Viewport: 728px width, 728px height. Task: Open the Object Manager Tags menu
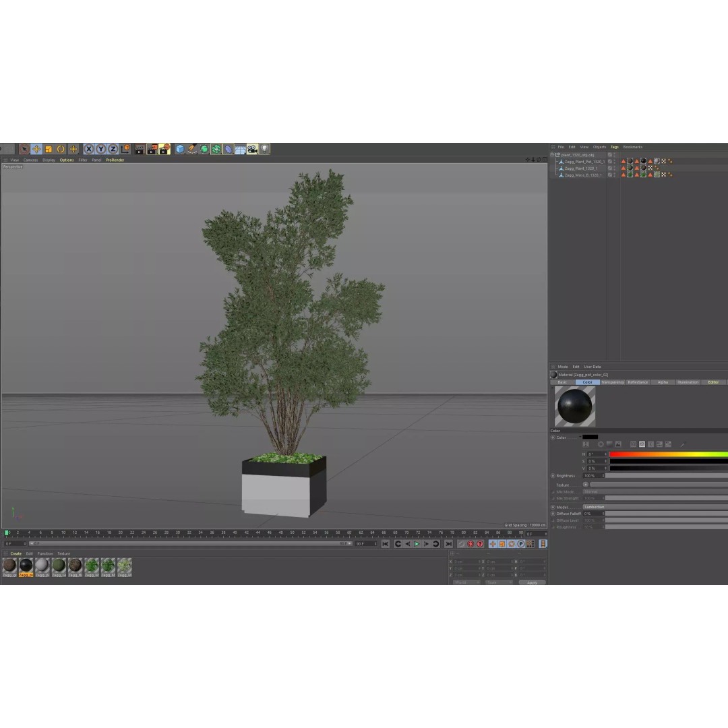point(614,147)
